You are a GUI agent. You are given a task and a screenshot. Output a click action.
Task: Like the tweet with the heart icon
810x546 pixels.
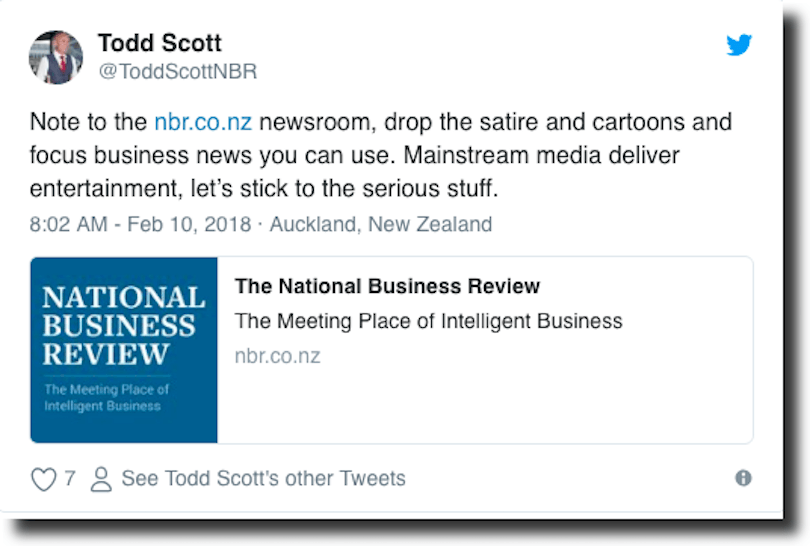point(43,479)
